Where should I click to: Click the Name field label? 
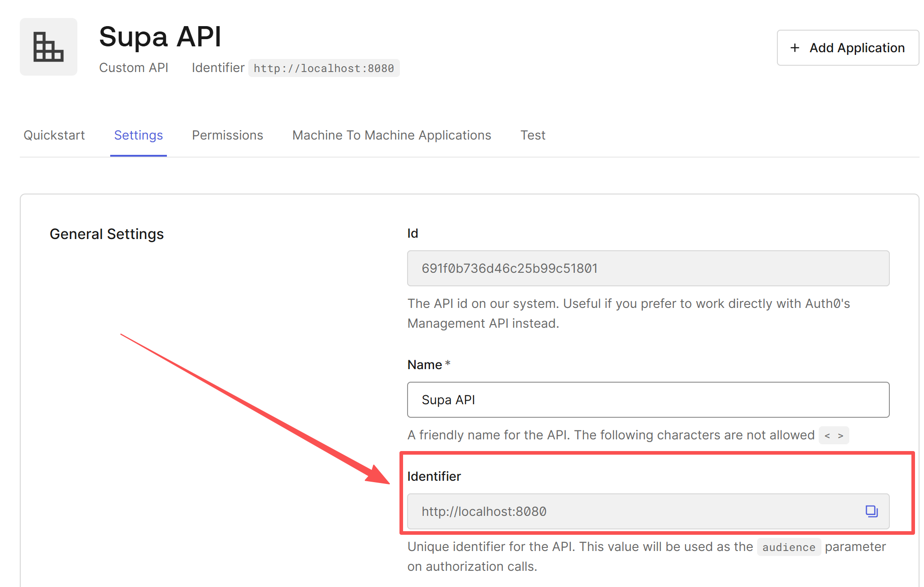pos(424,365)
